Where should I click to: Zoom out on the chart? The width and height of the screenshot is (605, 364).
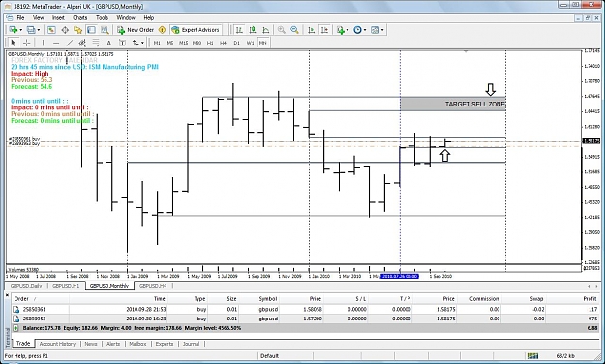294,30
